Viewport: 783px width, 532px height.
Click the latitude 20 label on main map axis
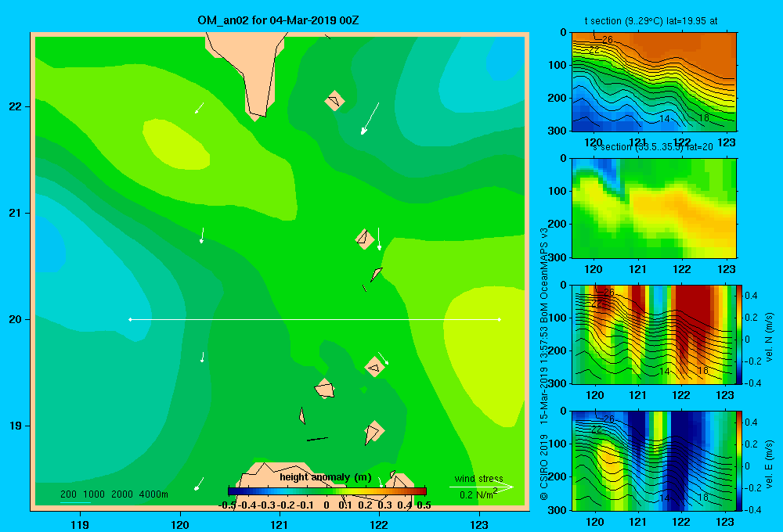[16, 319]
